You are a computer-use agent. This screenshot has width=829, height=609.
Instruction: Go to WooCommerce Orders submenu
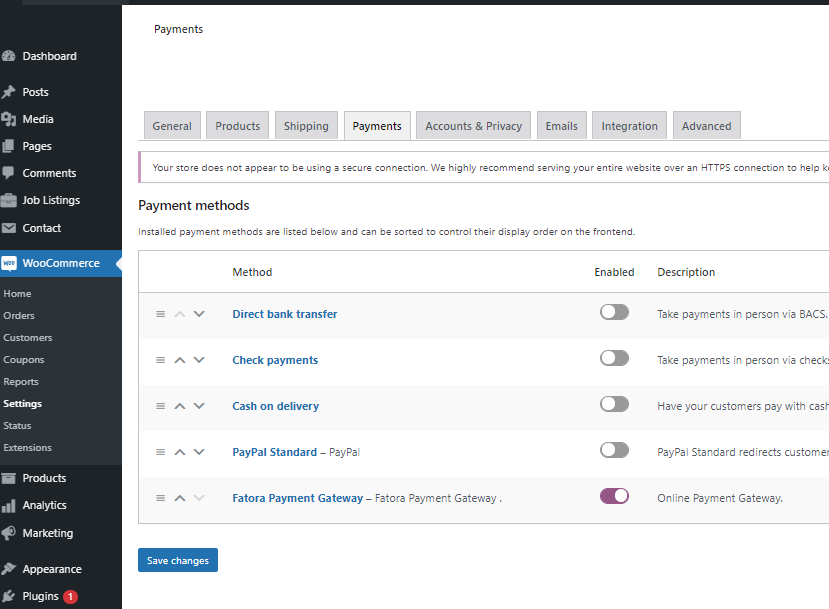(19, 316)
